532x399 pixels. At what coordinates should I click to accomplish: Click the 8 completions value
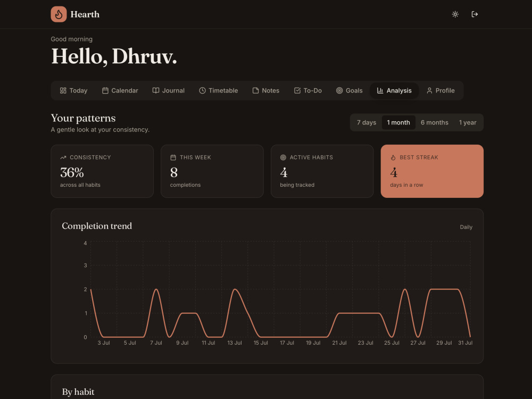tap(174, 173)
